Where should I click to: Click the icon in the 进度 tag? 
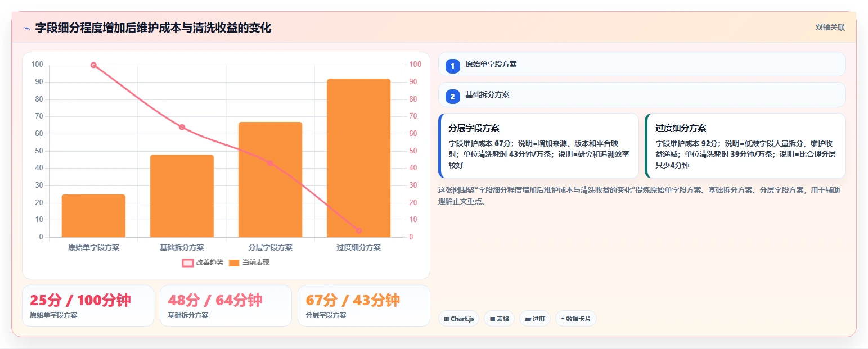pyautogui.click(x=528, y=319)
